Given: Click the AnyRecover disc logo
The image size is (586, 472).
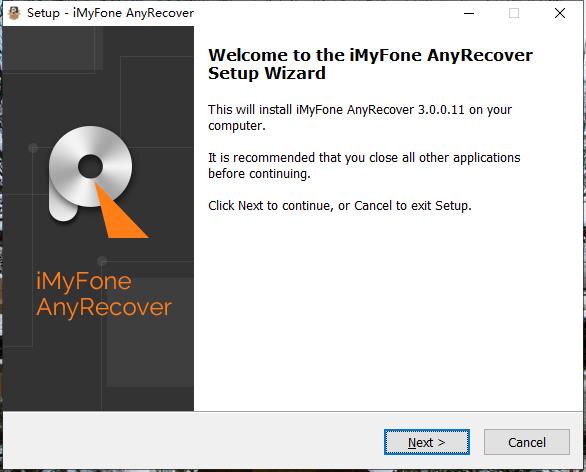Looking at the screenshot, I should (99, 181).
